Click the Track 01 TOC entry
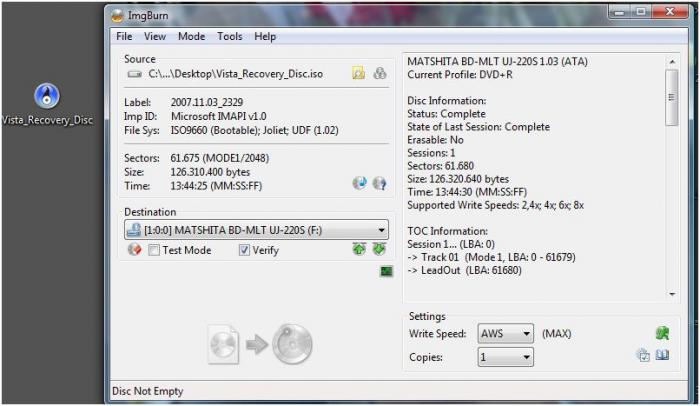The height and width of the screenshot is (406, 700). point(492,257)
